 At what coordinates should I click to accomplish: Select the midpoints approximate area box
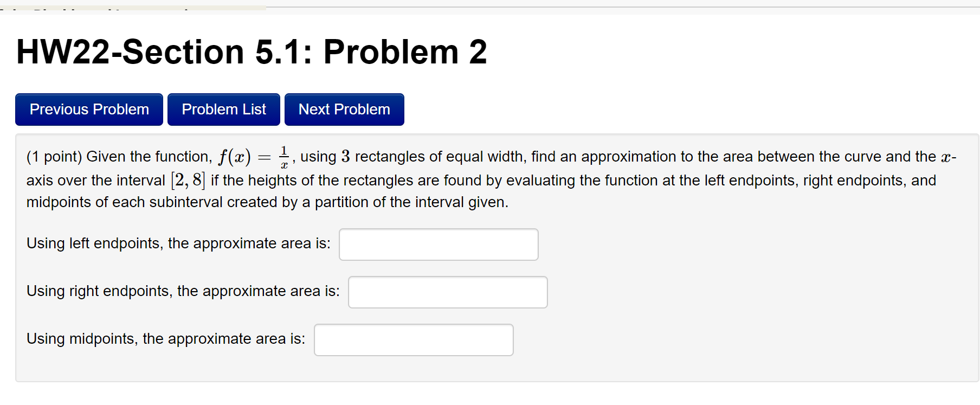(x=414, y=339)
